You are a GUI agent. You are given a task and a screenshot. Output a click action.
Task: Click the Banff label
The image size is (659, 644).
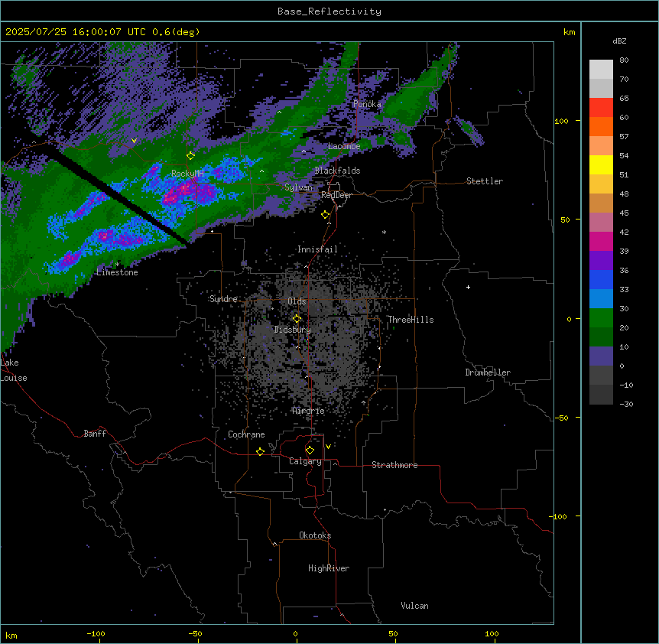(95, 434)
